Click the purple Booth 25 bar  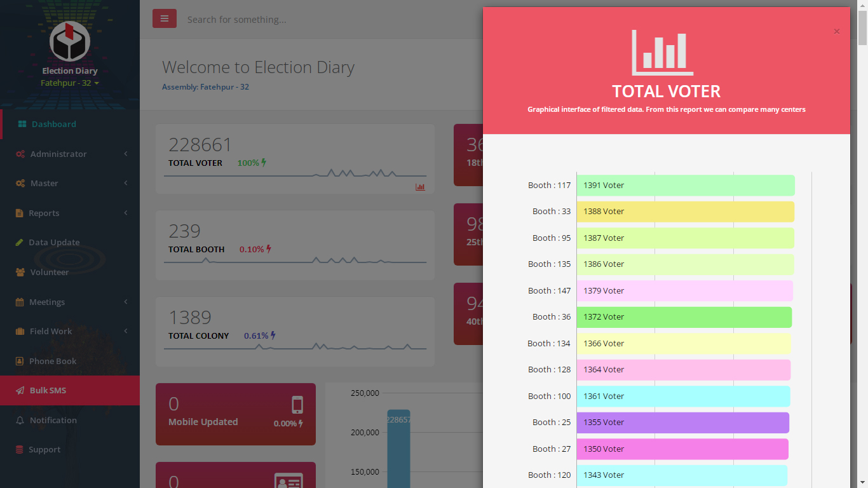click(x=682, y=423)
